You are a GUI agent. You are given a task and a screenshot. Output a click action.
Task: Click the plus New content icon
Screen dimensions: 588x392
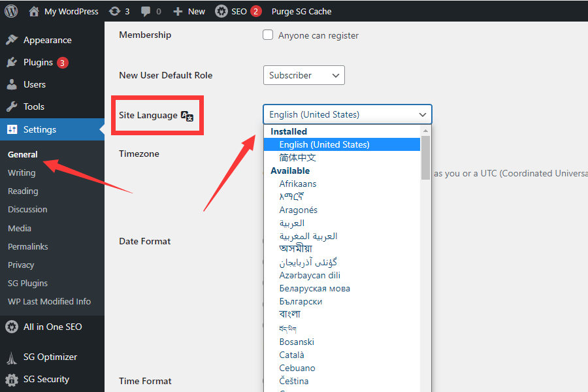tap(177, 11)
